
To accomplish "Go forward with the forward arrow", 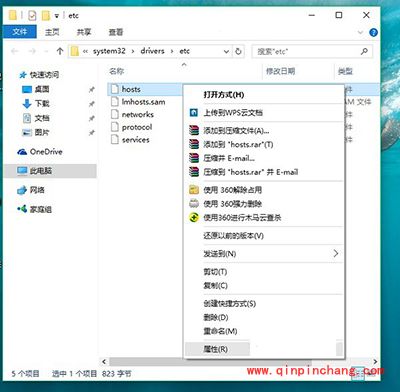I will (x=32, y=51).
